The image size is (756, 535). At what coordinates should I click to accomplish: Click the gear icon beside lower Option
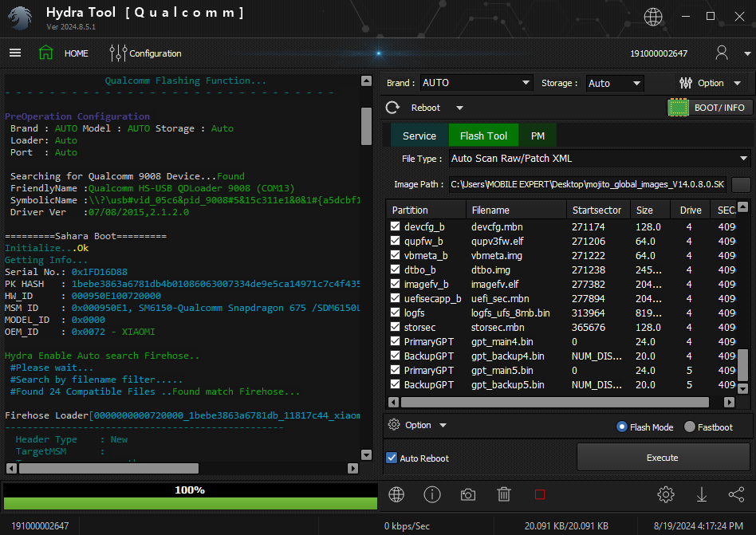[394, 425]
